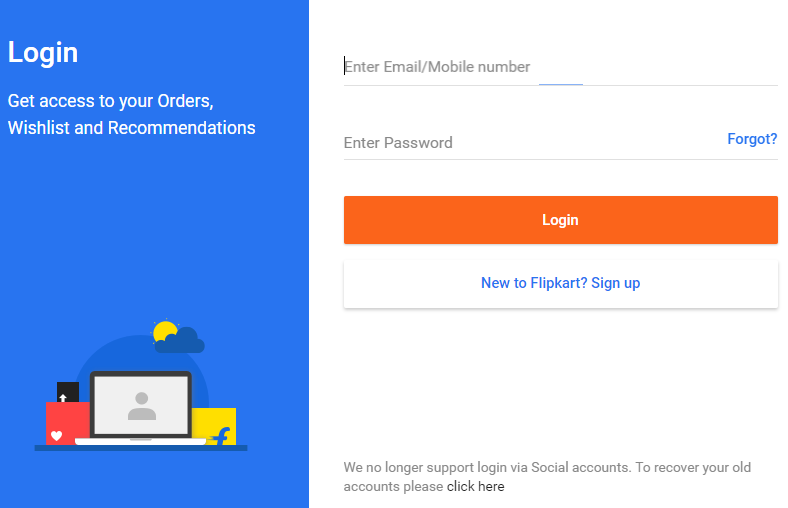Screen dimensions: 788x508
Task: Click the white heart on red box
Action: pyautogui.click(x=56, y=436)
